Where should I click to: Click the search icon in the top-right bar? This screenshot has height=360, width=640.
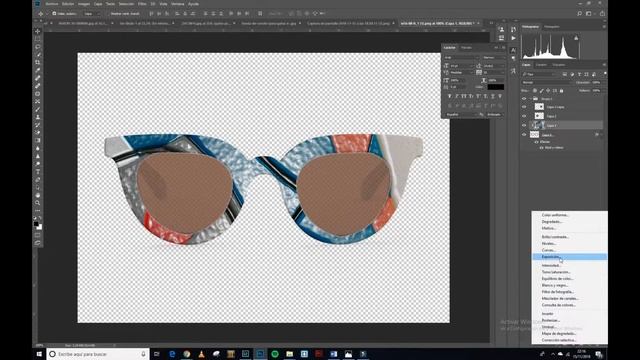(580, 13)
